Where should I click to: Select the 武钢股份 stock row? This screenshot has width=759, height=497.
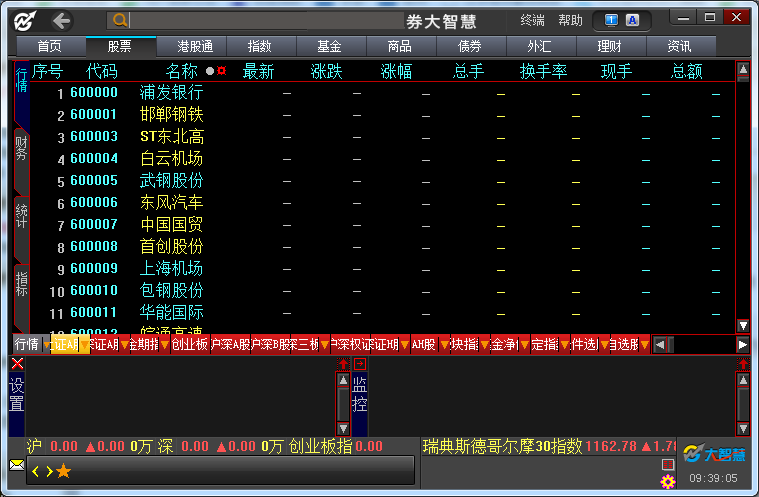tap(382, 181)
